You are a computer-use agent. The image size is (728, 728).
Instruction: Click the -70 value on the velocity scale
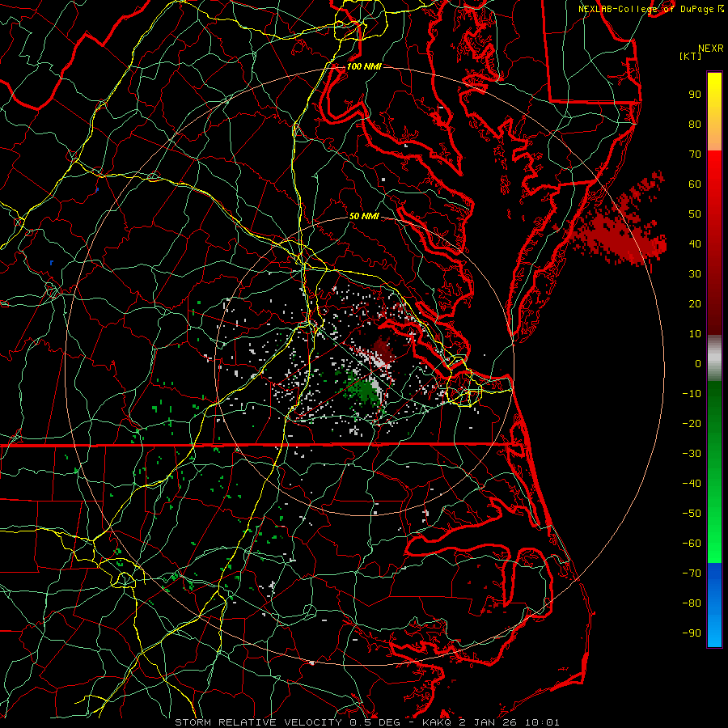coord(692,574)
